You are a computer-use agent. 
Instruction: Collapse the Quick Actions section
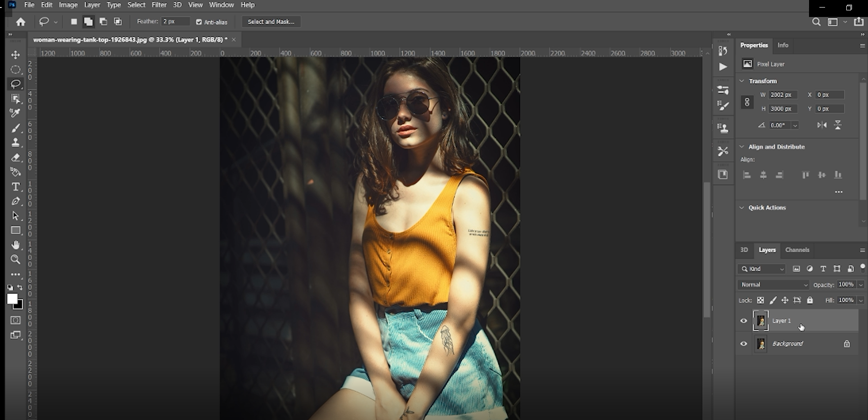742,208
